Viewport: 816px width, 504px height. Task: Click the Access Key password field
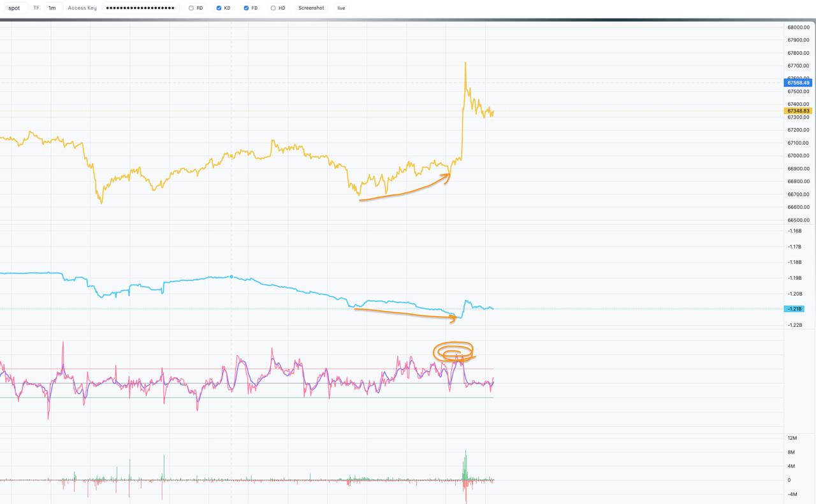pyautogui.click(x=140, y=8)
